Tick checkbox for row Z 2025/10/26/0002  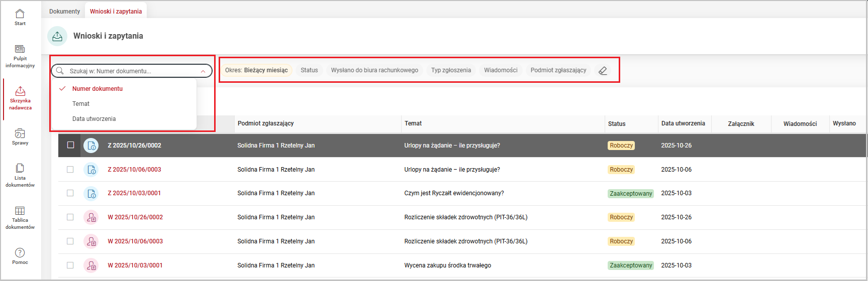(x=70, y=145)
